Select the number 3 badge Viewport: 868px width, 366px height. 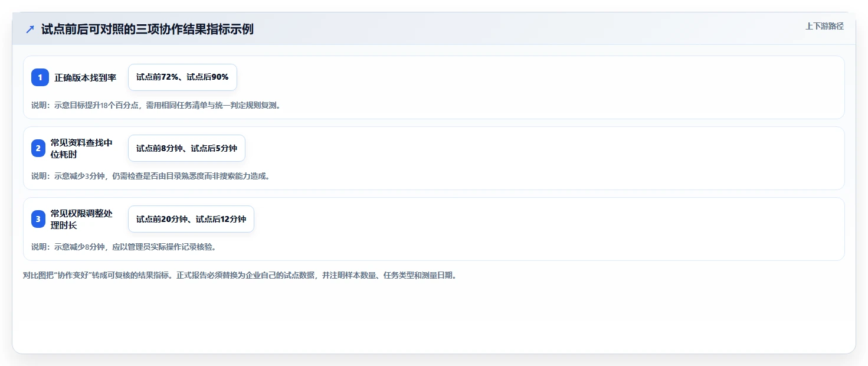(38, 219)
